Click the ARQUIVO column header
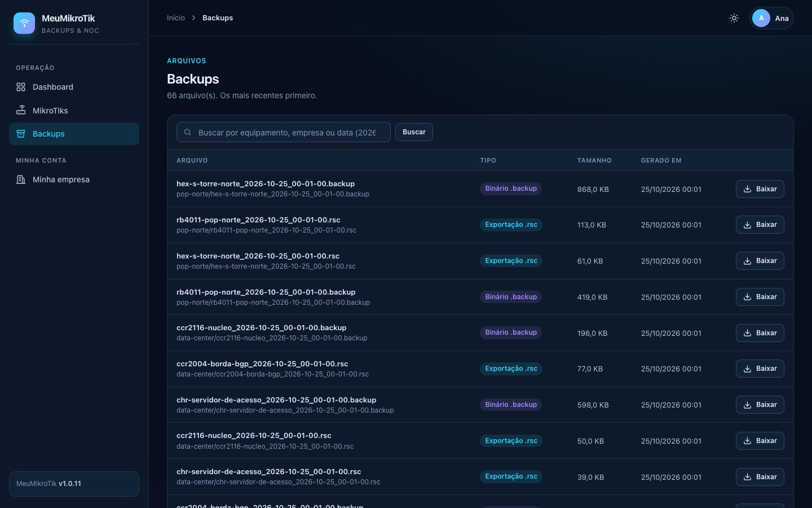Viewport: 812px width, 508px height. coord(192,160)
